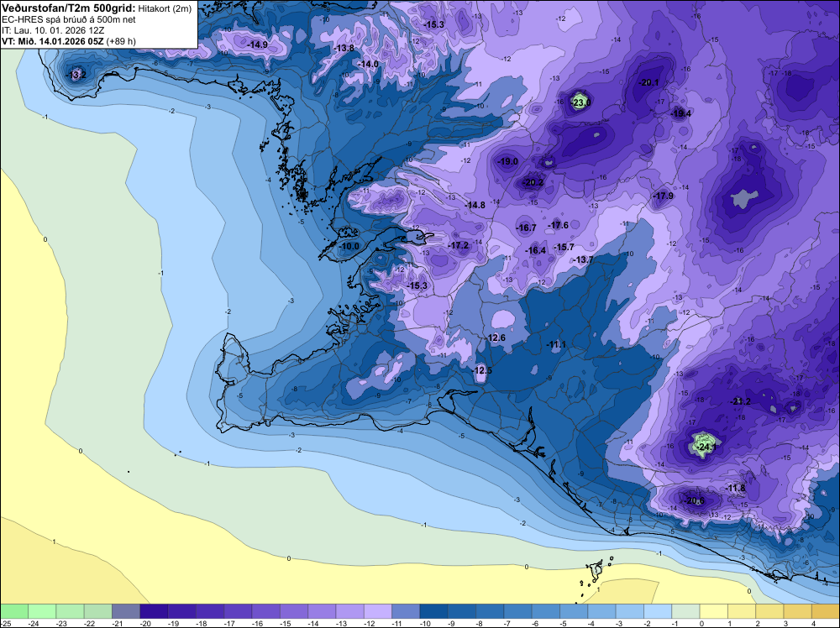Click the legend scale label -24
840x628 pixels.
pyautogui.click(x=34, y=624)
